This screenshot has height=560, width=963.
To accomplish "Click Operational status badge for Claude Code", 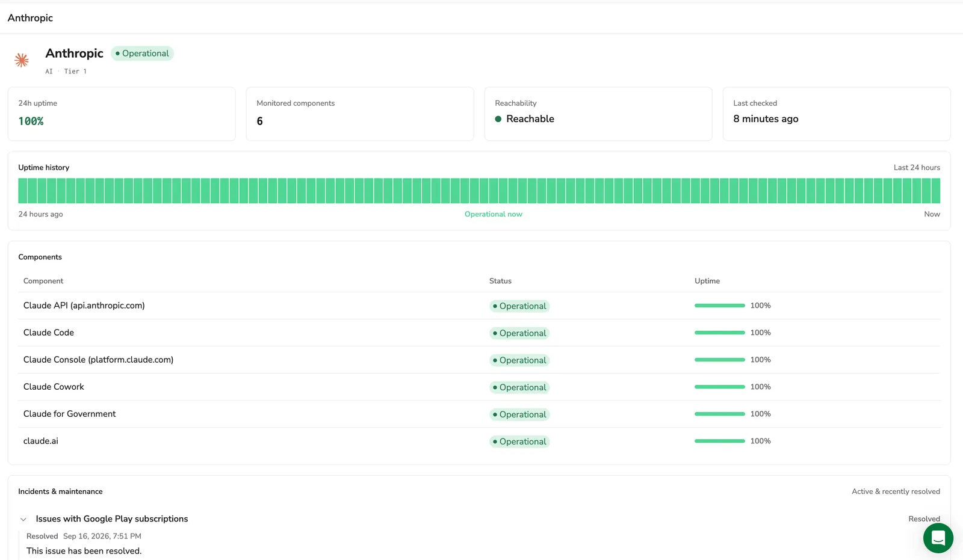I will (x=519, y=333).
